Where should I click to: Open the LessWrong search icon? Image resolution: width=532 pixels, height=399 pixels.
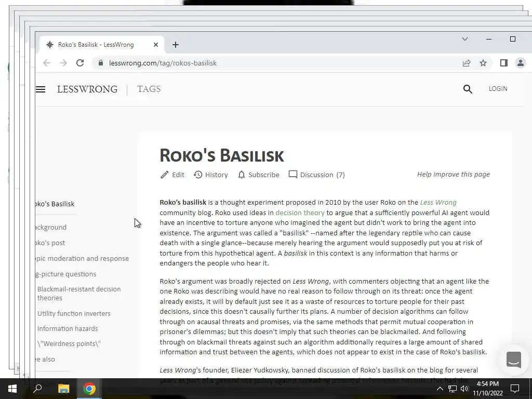click(x=468, y=89)
